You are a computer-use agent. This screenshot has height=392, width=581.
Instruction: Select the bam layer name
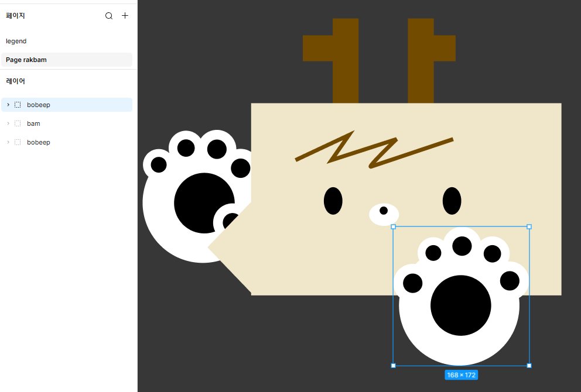pyautogui.click(x=33, y=123)
